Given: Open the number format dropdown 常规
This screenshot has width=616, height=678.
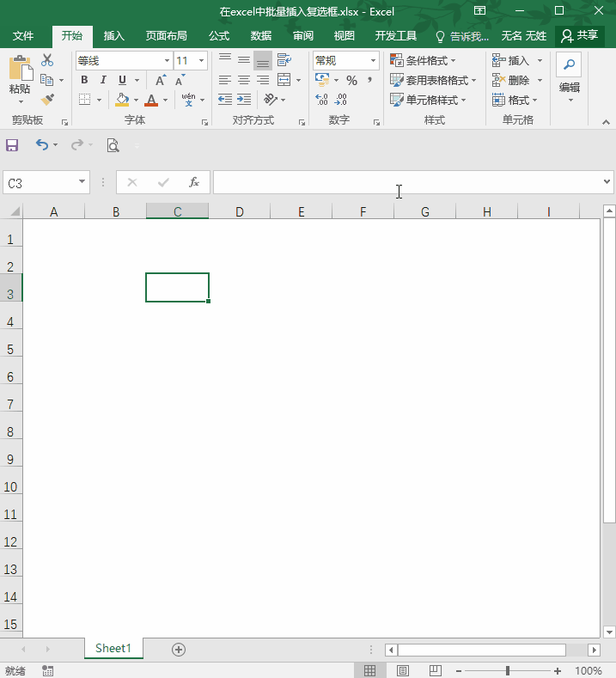Looking at the screenshot, I should coord(373,60).
